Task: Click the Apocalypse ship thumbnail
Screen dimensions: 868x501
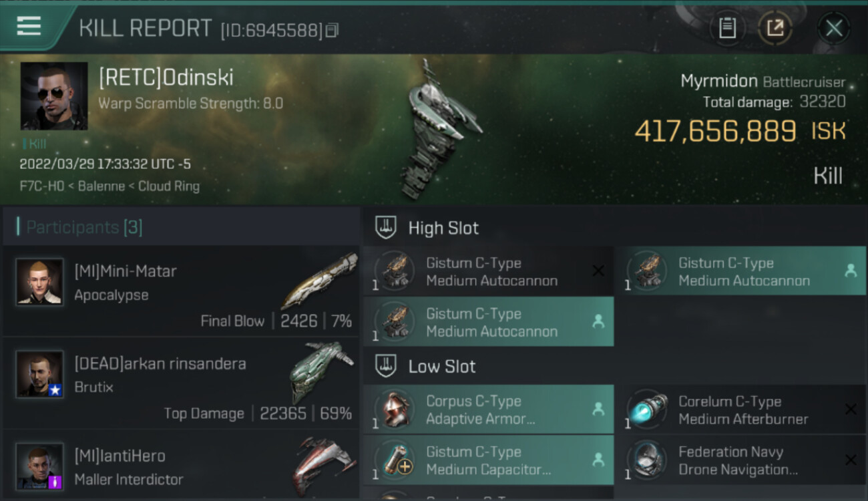Action: (318, 279)
